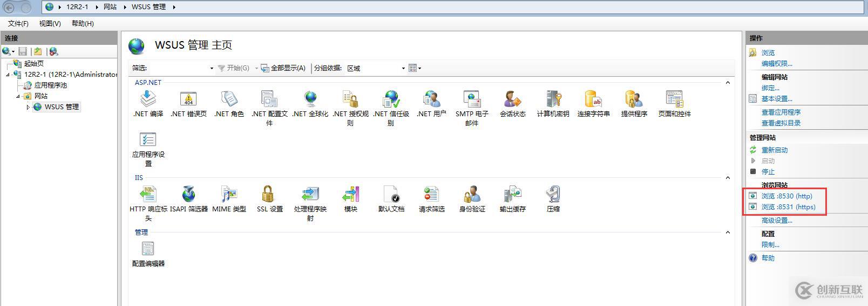Viewport: 868px width, 306px height.
Task: Click 停止 to stop the site
Action: click(x=768, y=172)
